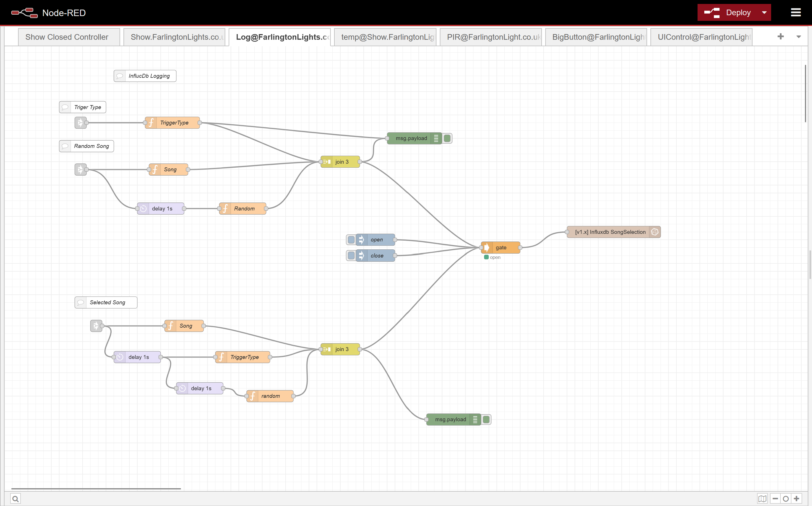This screenshot has height=506, width=812.
Task: Switch to Show Closed Controller tab
Action: pos(67,37)
